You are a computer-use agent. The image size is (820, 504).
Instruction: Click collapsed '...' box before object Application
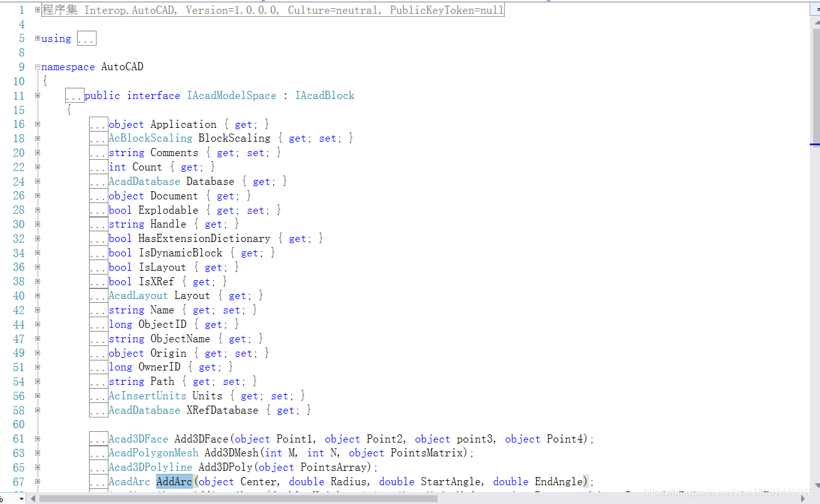[98, 124]
